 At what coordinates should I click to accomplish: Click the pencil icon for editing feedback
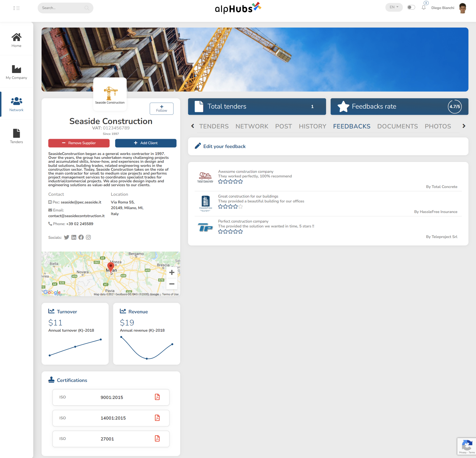pyautogui.click(x=198, y=146)
